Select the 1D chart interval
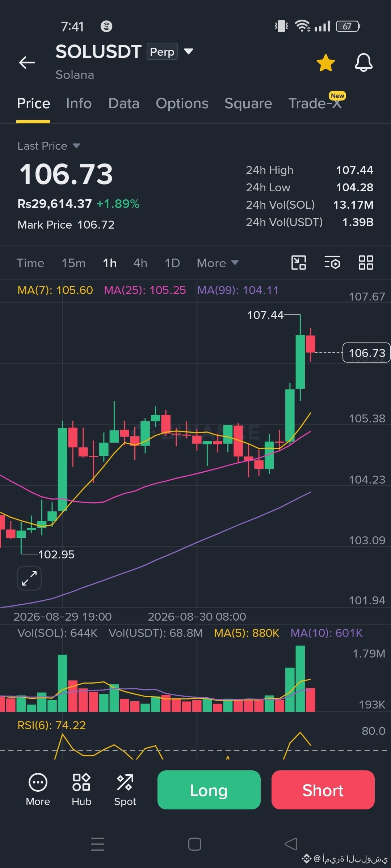 pos(172,263)
